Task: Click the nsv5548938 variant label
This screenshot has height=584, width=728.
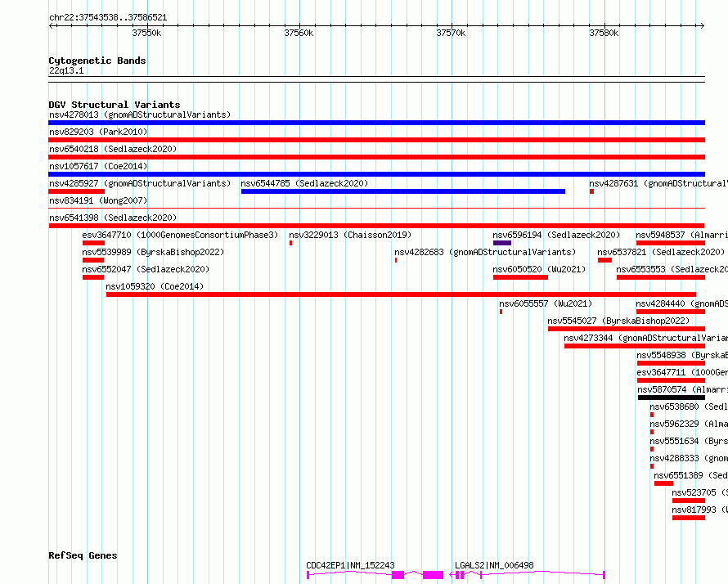Action: pos(682,355)
